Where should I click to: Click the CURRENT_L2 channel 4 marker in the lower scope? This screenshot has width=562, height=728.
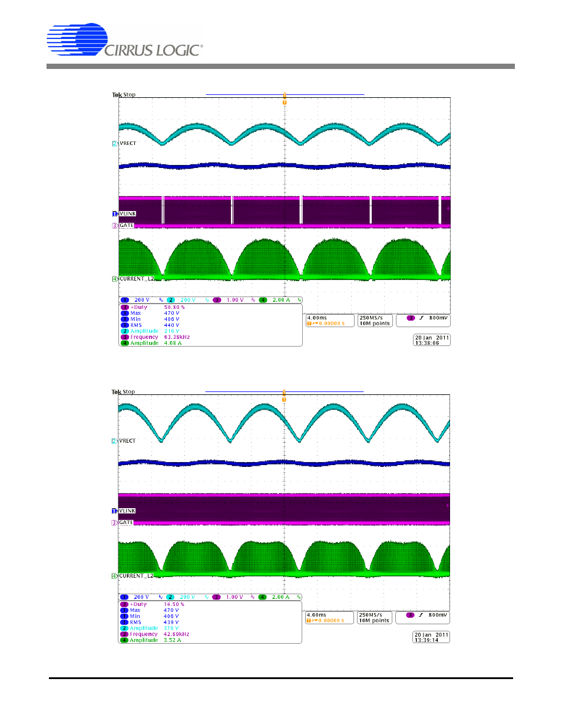click(x=114, y=576)
